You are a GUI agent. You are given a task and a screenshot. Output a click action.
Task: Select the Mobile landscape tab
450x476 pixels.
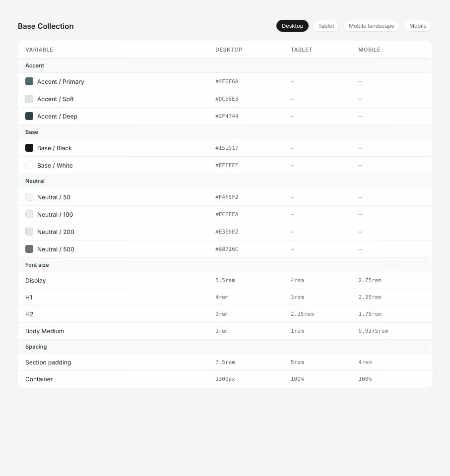371,26
